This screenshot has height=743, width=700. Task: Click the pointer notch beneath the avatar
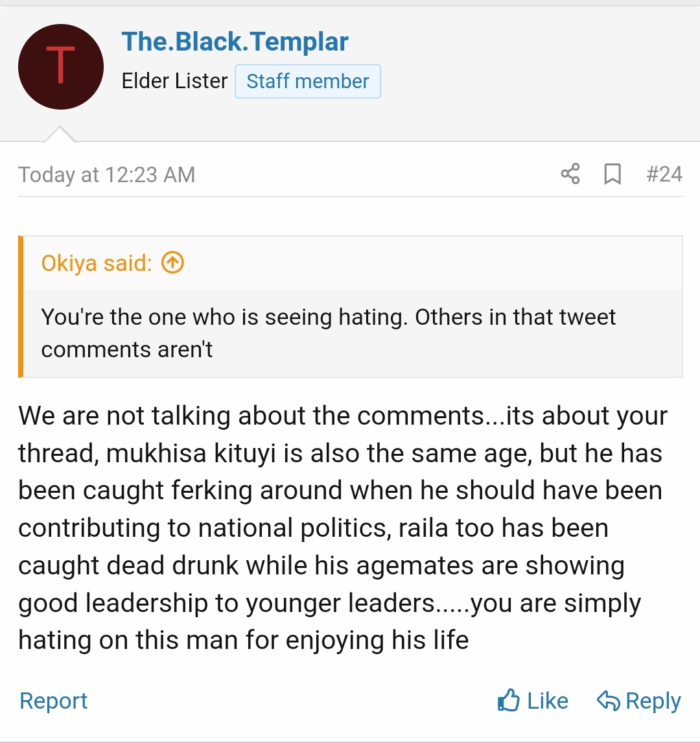pos(60,134)
